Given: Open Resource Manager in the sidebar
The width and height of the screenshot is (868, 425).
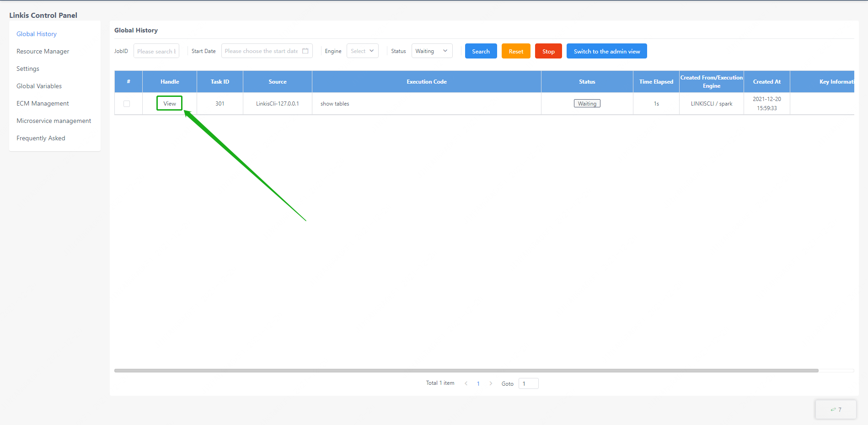Looking at the screenshot, I should coord(43,51).
